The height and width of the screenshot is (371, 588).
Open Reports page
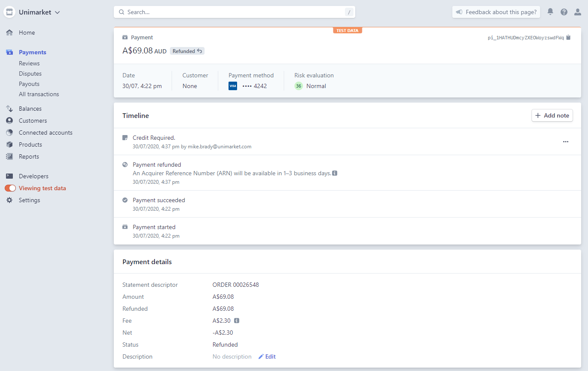point(29,156)
